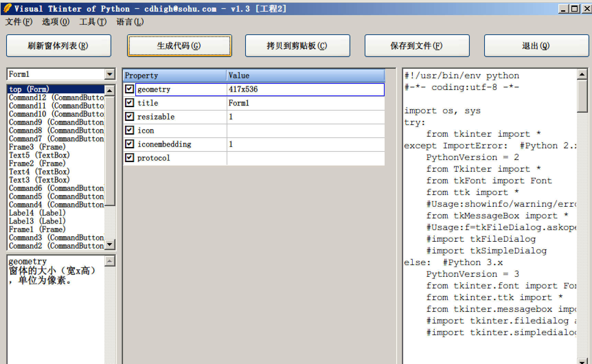Toggle the title property checkbox
This screenshot has height=364, width=592.
pos(129,103)
